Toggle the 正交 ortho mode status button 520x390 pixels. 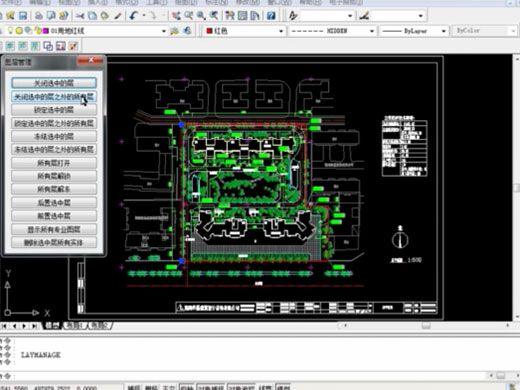tap(169, 387)
